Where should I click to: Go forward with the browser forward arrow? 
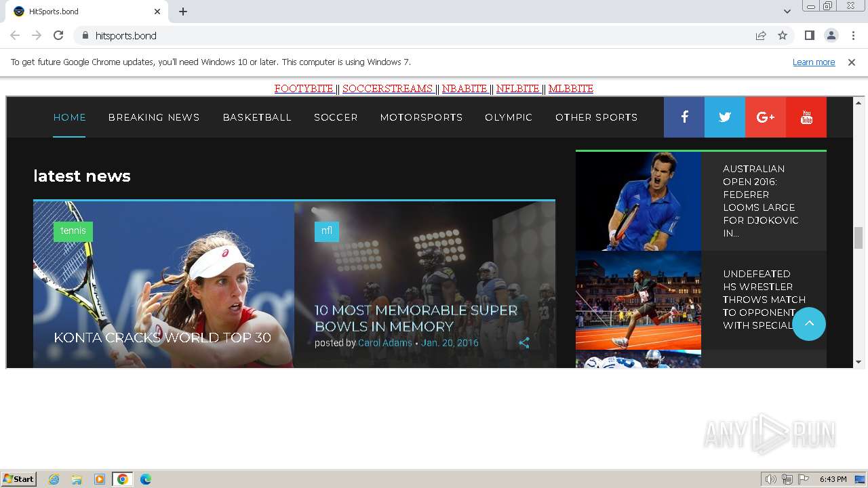pos(37,35)
